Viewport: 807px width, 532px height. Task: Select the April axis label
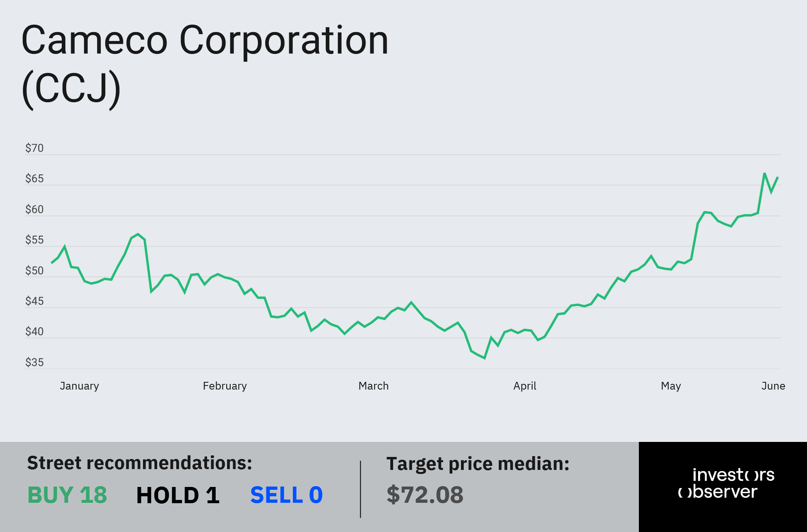525,386
